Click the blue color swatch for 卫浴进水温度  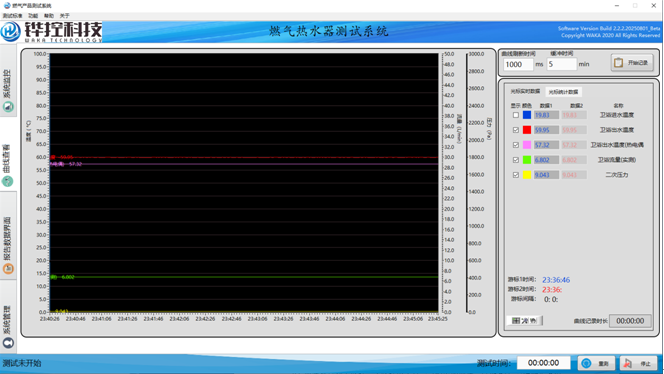527,115
